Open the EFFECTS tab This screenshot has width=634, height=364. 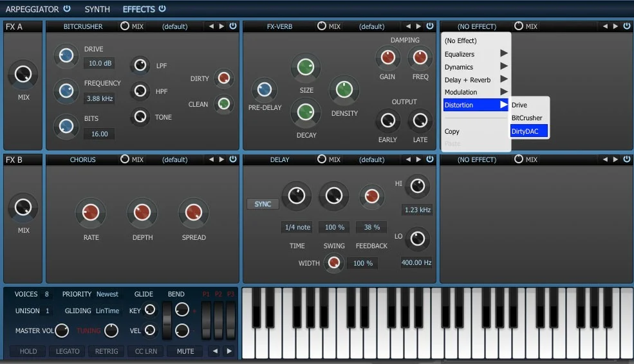(138, 9)
